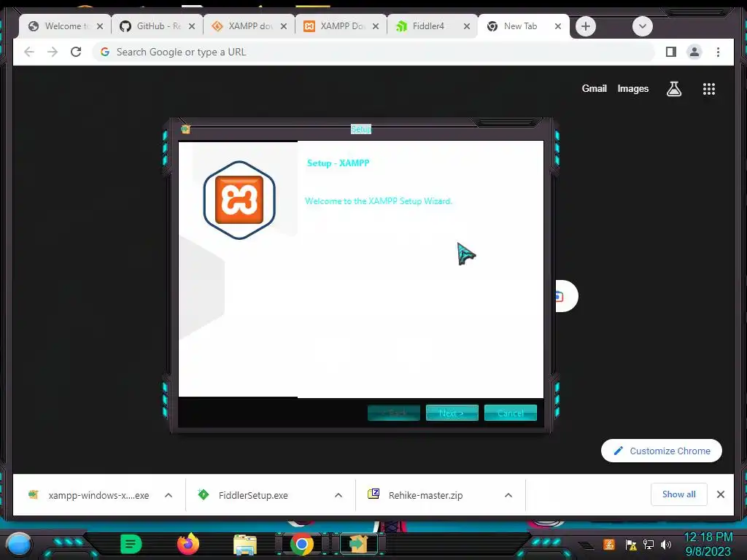Click the Java update tray icon
747x560 pixels.
pyautogui.click(x=609, y=544)
